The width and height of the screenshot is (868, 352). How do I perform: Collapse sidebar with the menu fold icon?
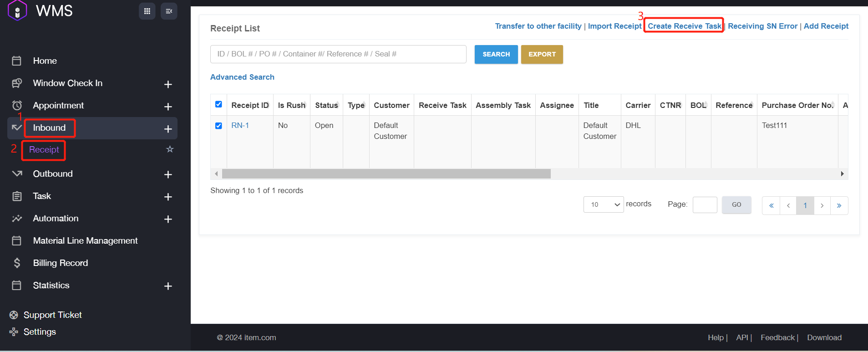click(x=169, y=11)
